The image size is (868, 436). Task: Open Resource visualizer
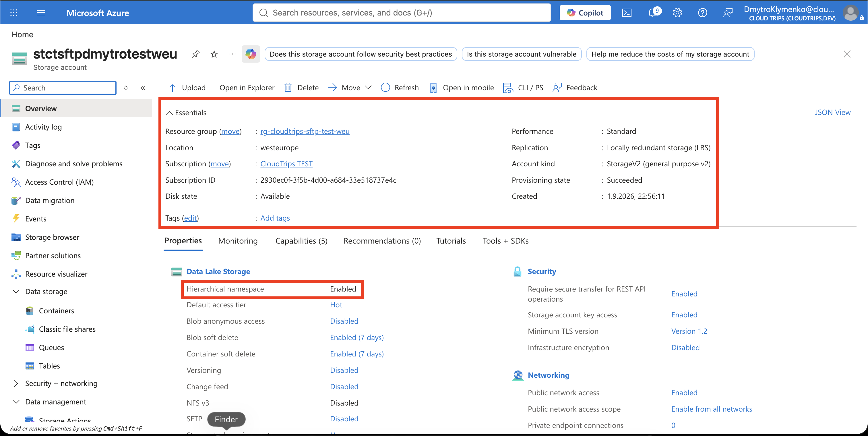(56, 274)
